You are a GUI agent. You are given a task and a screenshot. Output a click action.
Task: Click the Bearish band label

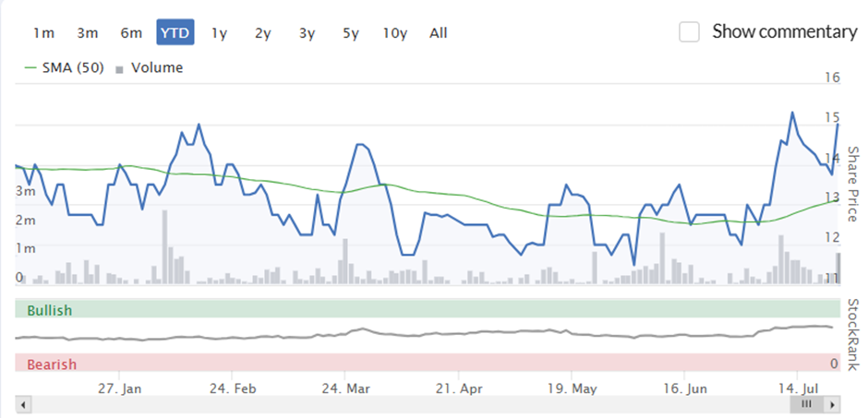(52, 364)
